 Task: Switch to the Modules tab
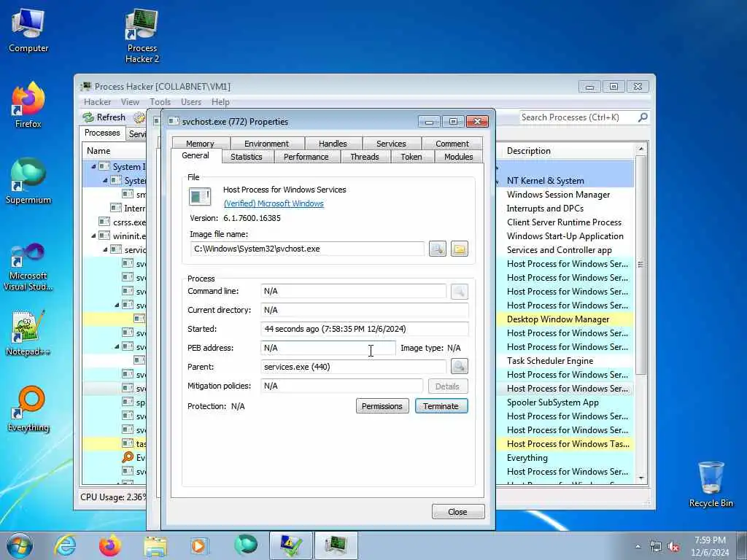(x=458, y=157)
